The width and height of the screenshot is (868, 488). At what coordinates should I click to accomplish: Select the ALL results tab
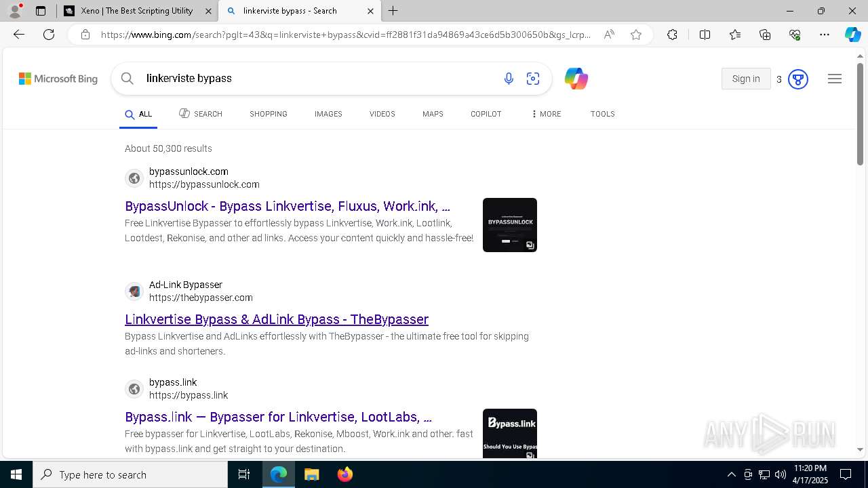coord(138,114)
